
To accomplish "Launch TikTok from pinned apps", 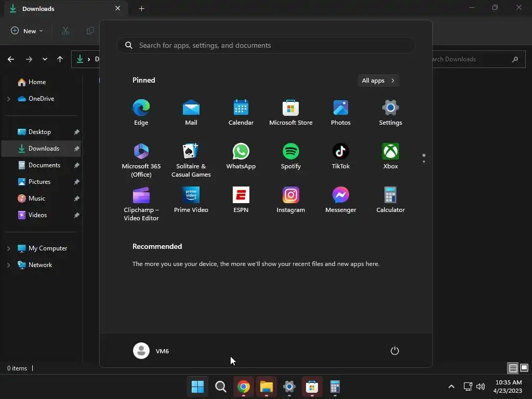I will click(x=341, y=156).
